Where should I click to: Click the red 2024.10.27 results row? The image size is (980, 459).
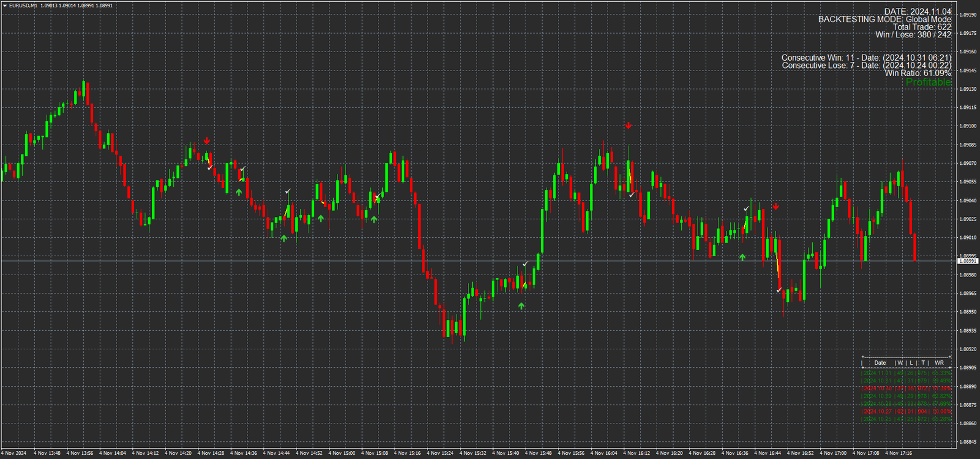[x=907, y=412]
